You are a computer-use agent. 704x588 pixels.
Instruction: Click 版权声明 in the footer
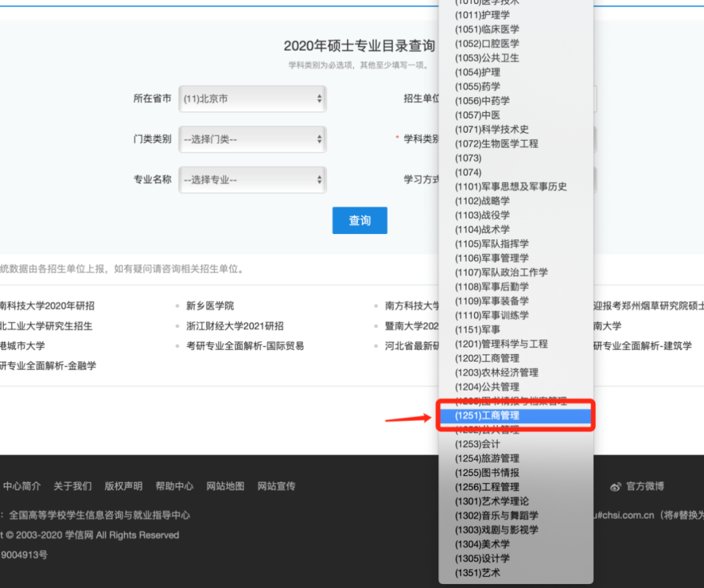123,486
